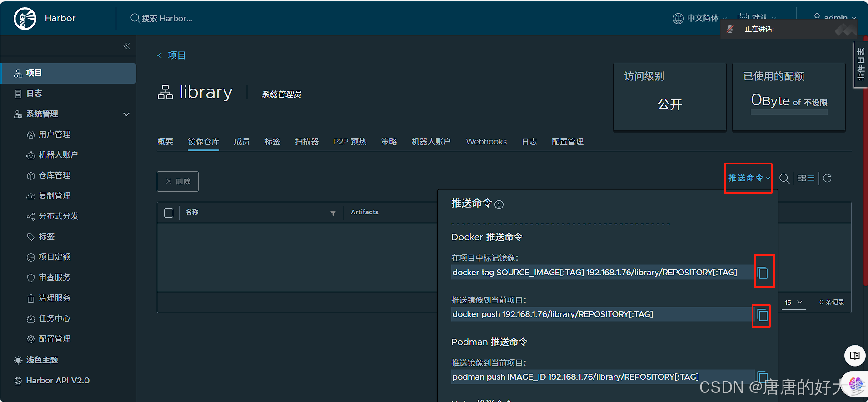The height and width of the screenshot is (402, 868).
Task: Sort by the Artifacts column header
Action: pyautogui.click(x=364, y=212)
